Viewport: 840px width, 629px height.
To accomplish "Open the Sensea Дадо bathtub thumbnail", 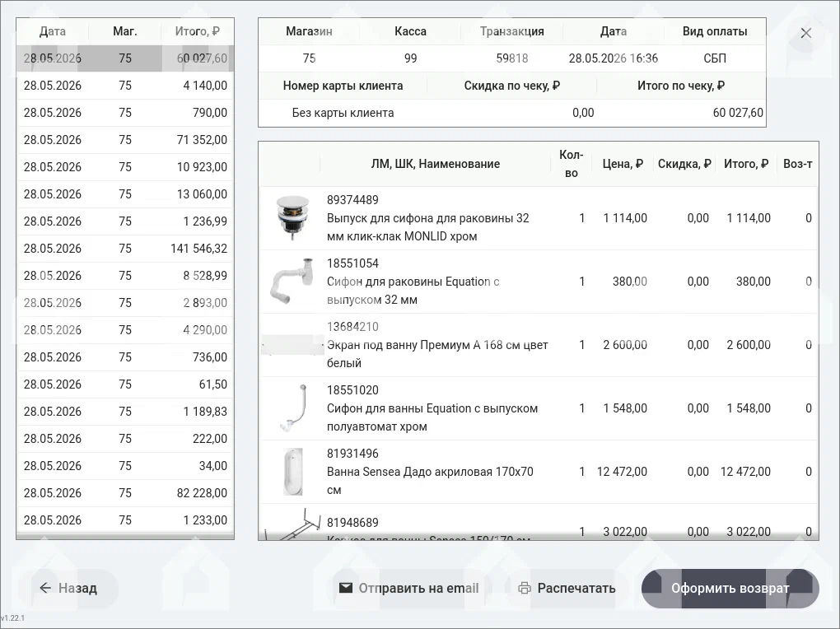I will click(292, 472).
